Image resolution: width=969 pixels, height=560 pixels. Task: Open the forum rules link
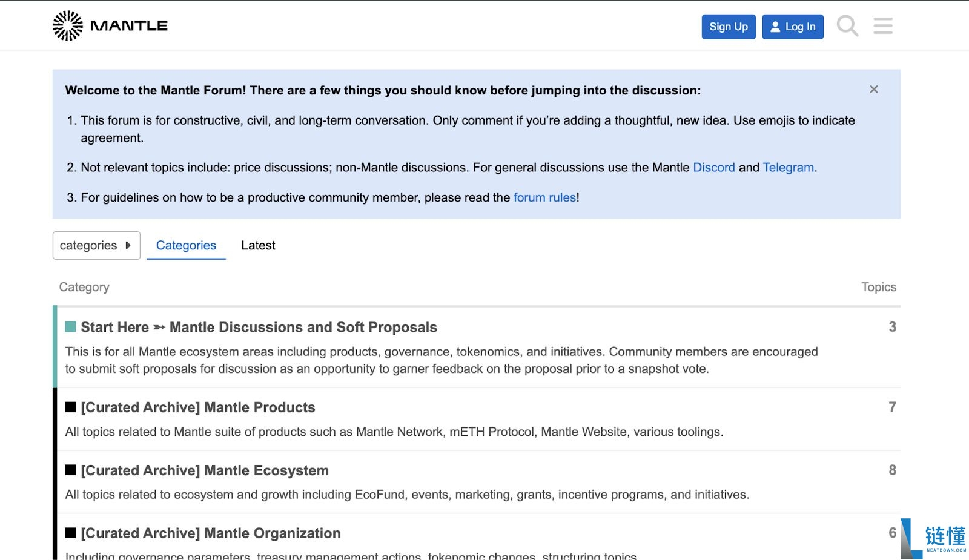545,197
